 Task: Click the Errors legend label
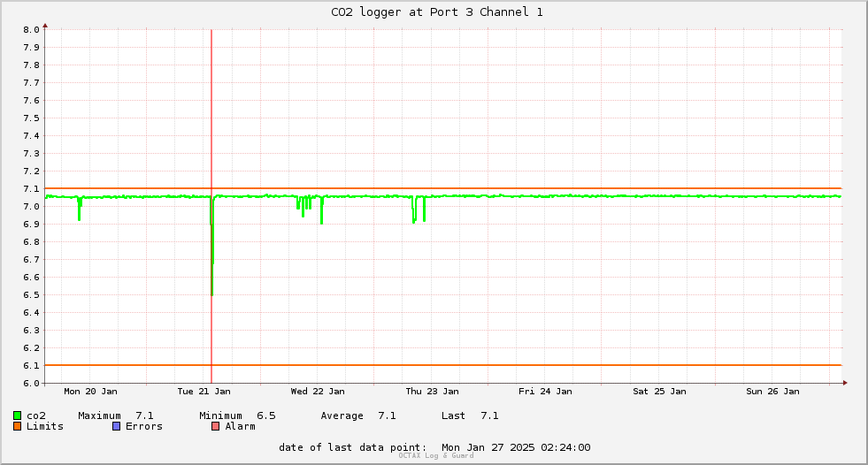(x=144, y=426)
